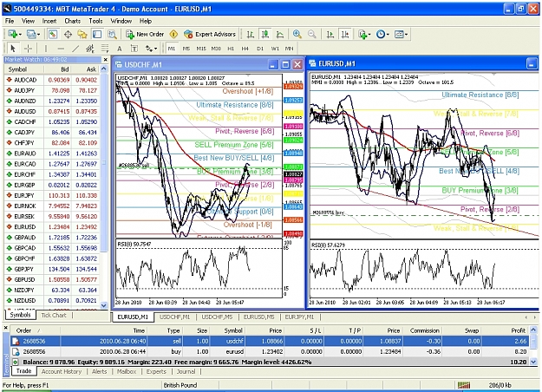Switch timeframe to M15
The height and width of the screenshot is (392, 542).
click(x=201, y=49)
